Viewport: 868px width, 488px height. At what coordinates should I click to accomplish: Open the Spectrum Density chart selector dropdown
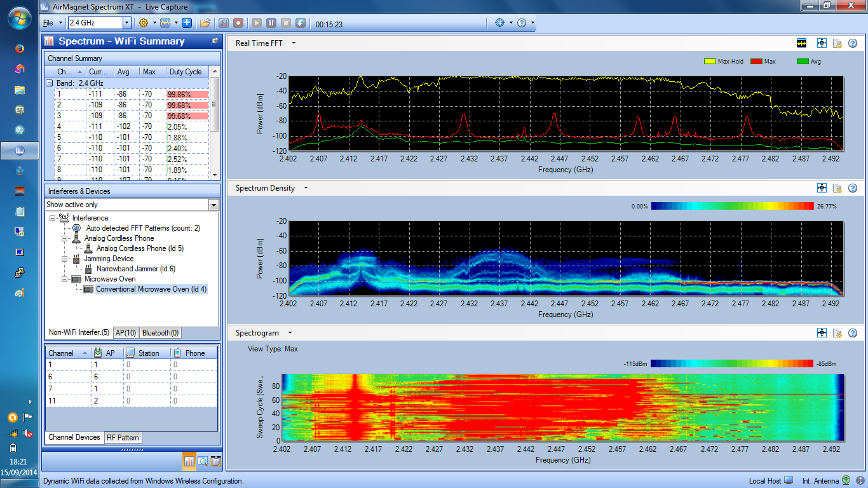point(306,188)
